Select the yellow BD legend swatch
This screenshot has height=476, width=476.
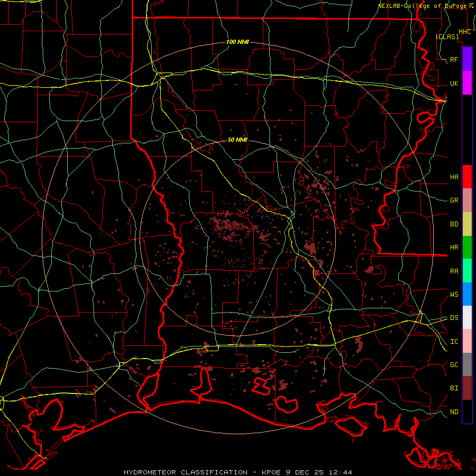[467, 224]
